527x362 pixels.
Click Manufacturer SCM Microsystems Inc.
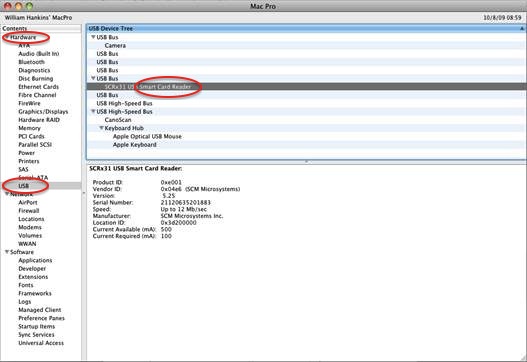click(x=192, y=216)
